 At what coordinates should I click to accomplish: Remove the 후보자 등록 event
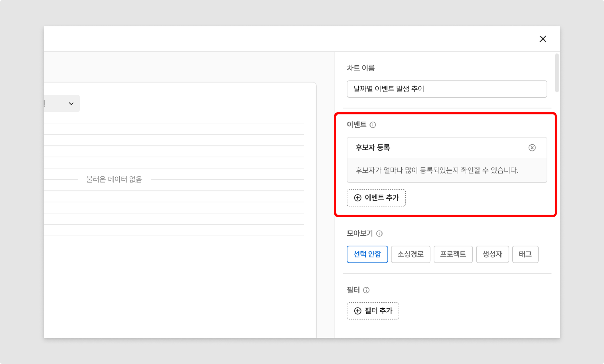point(532,148)
